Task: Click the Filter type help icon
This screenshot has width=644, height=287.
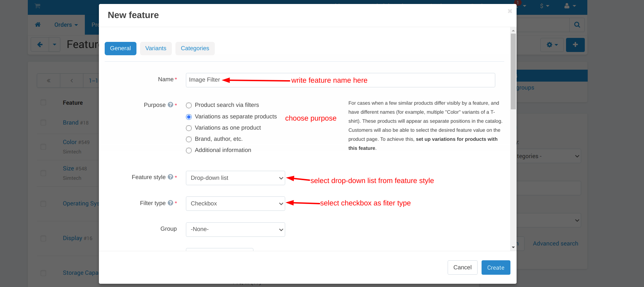Action: [x=170, y=203]
